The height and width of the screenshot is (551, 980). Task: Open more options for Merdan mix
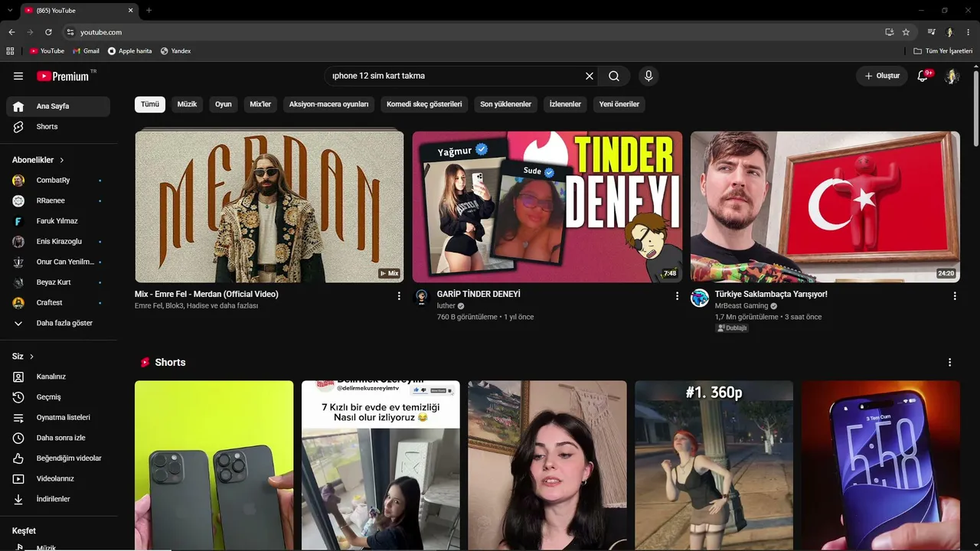[x=399, y=295]
